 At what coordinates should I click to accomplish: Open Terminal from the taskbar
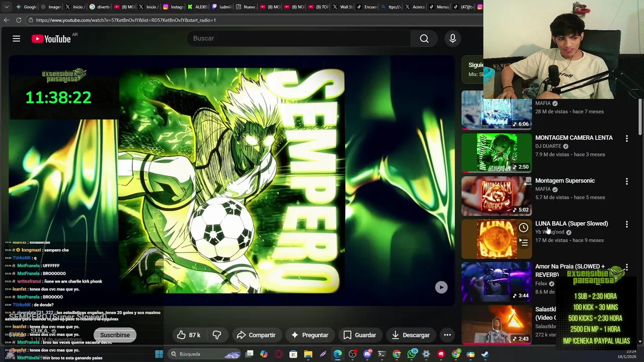point(382,354)
